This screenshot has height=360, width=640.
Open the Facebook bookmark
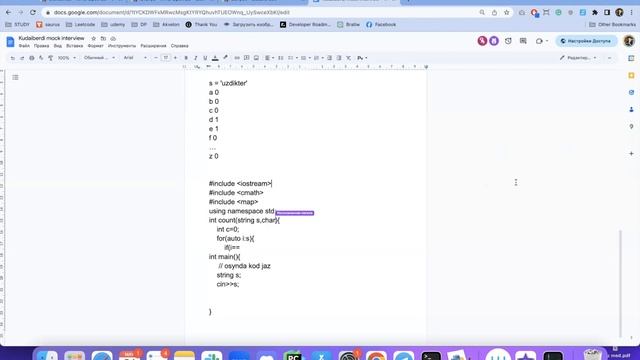pos(381,24)
